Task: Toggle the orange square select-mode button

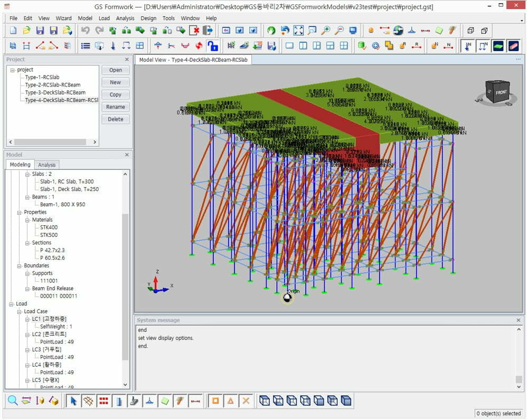Action: [215, 400]
